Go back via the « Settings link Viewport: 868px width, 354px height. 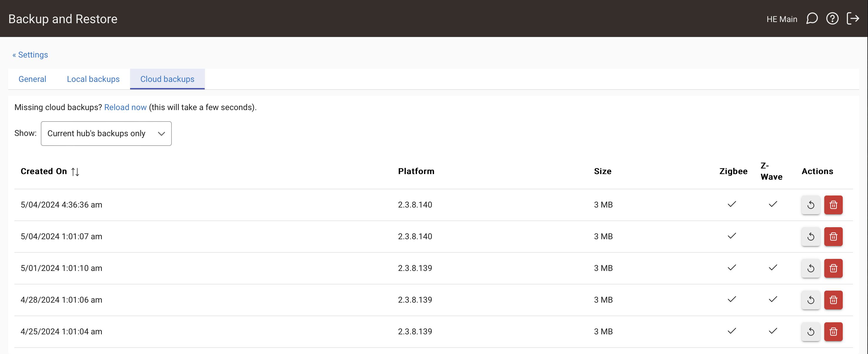point(30,55)
